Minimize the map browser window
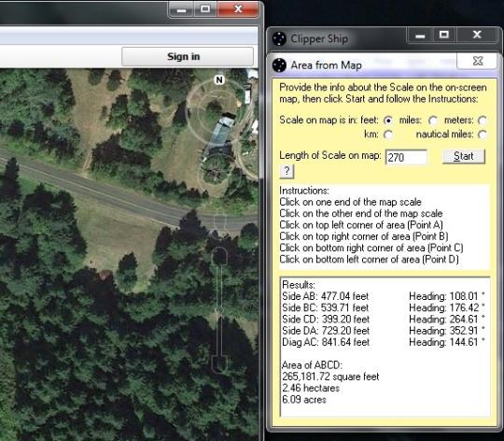The image size is (504, 441). 181,9
